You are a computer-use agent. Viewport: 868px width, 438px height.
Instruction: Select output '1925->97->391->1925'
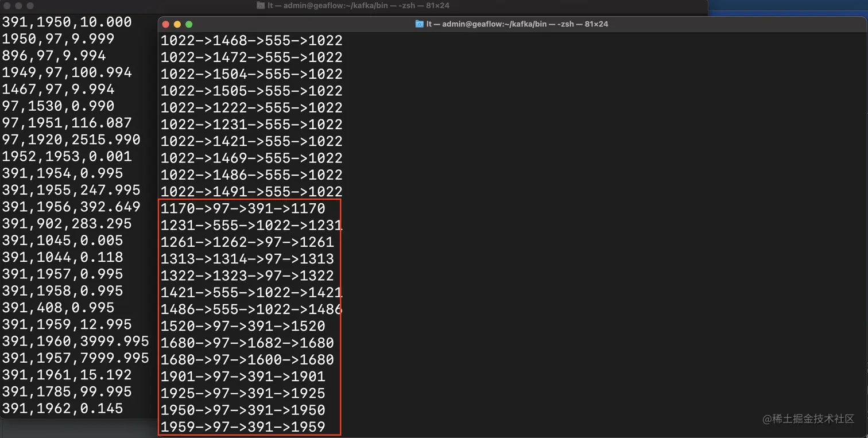[243, 393]
